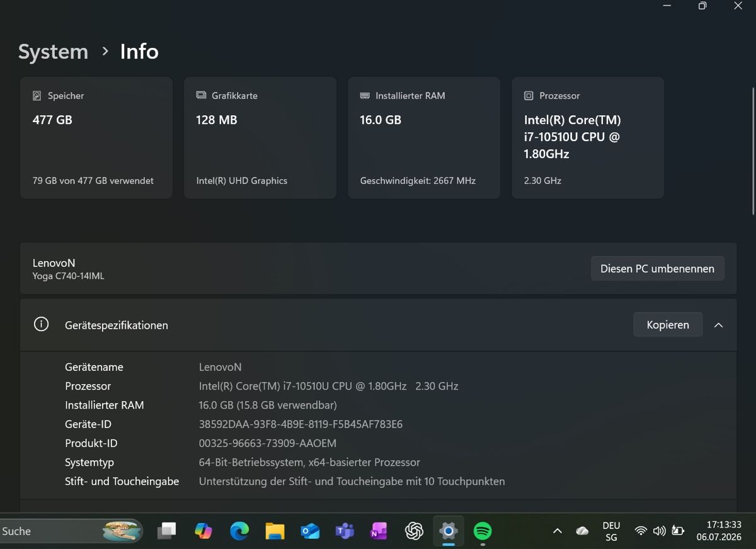Copy device specifications with Kopieren

tap(668, 325)
